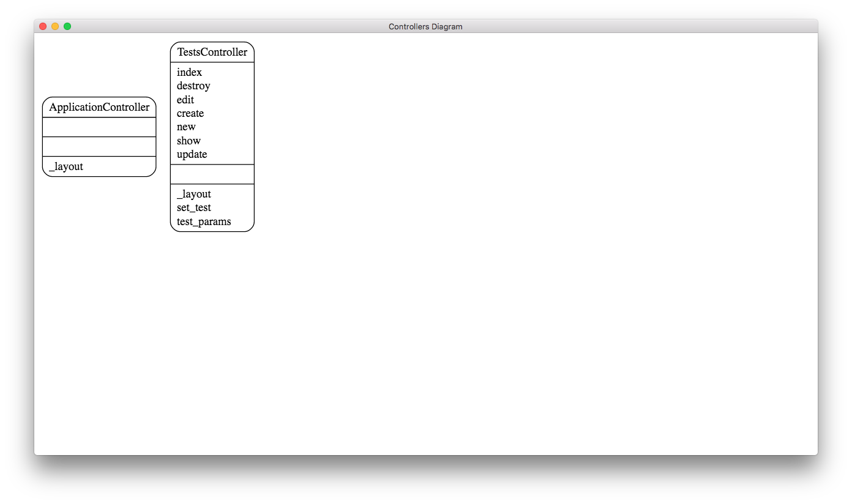Maximize window using the green button

tap(67, 26)
